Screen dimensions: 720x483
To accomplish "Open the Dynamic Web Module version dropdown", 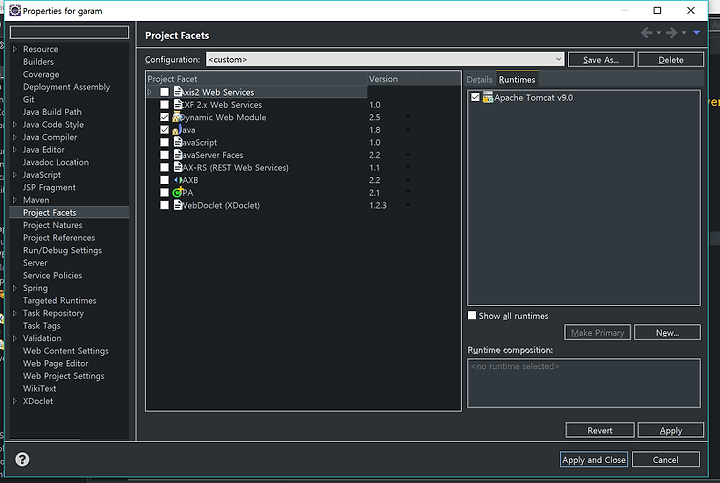I will point(408,117).
